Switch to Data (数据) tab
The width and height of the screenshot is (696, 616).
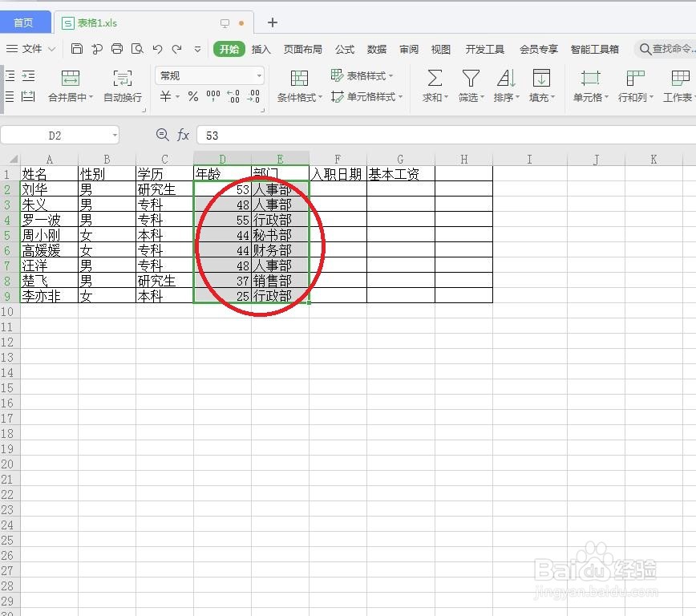(376, 49)
